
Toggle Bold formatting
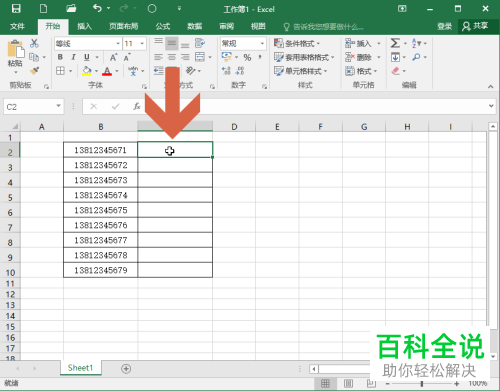pos(60,57)
